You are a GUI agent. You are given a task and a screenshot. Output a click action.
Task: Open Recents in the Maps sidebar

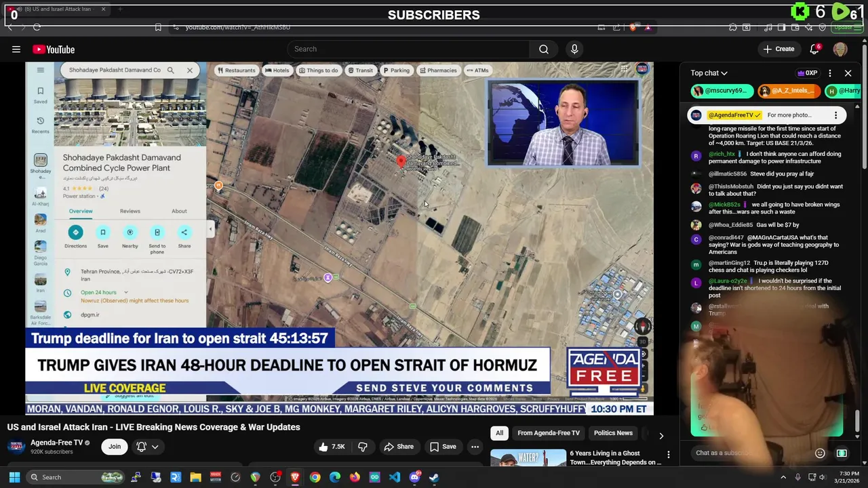[41, 125]
